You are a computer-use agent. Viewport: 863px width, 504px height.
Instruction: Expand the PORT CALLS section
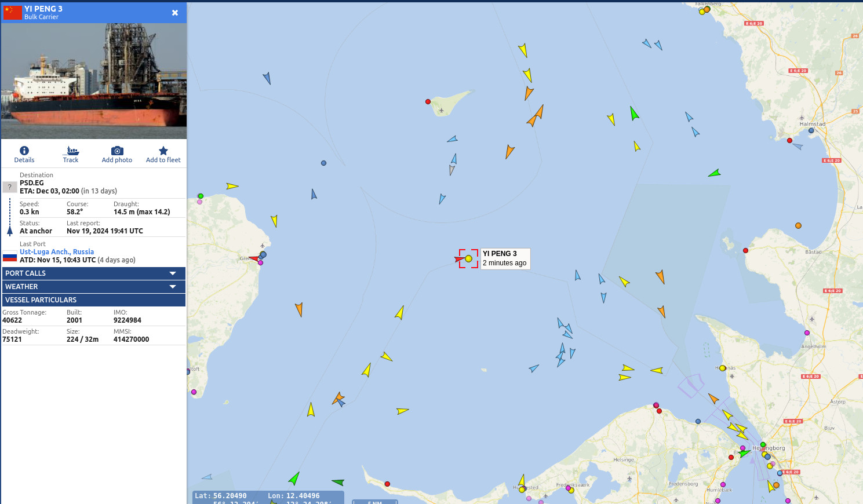(94, 273)
